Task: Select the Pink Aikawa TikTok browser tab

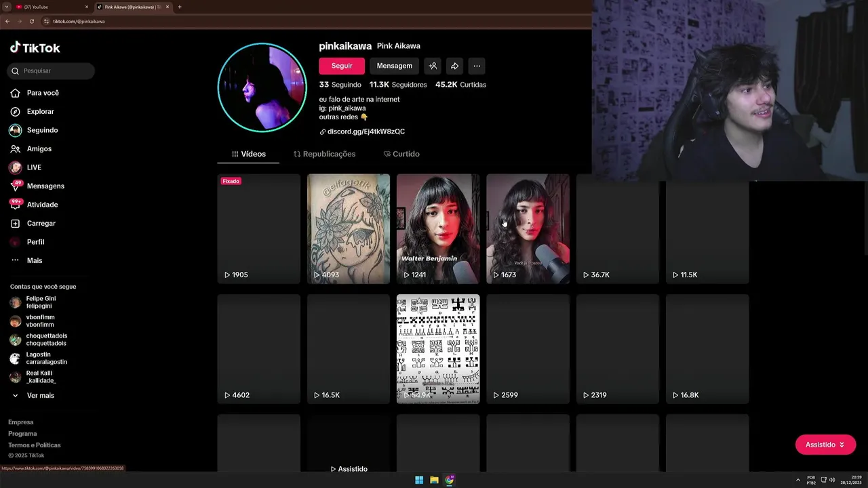Action: point(132,7)
